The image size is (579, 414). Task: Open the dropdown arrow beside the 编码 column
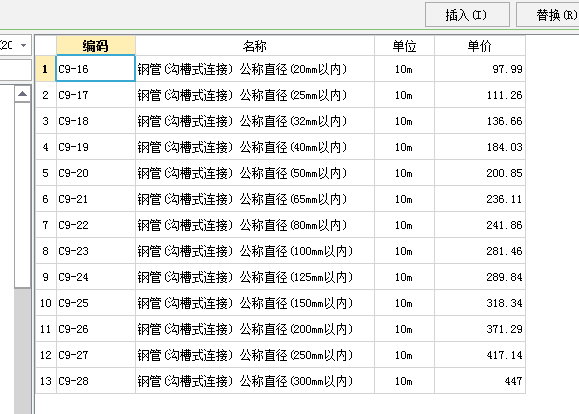click(23, 45)
